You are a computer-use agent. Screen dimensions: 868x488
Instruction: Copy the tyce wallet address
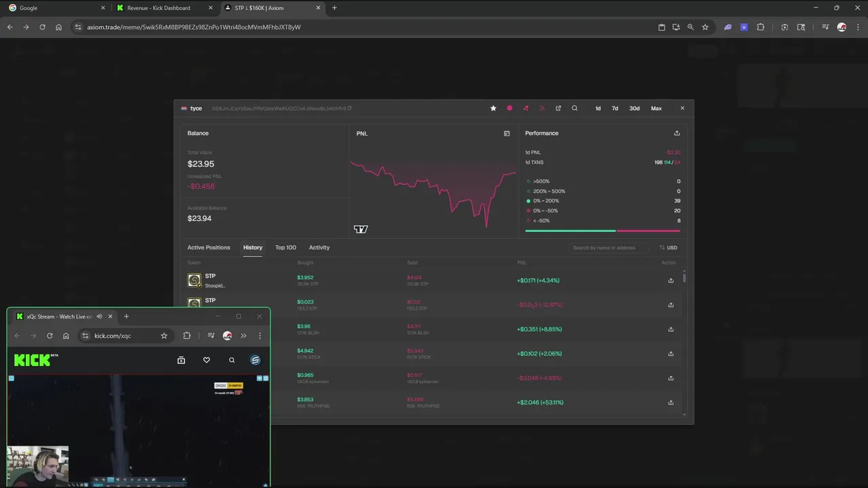349,108
